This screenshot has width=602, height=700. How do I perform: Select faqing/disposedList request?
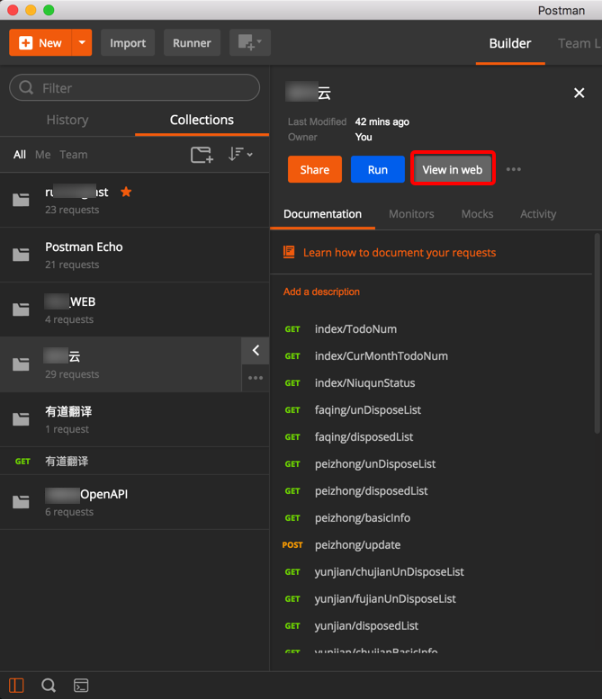pos(364,437)
